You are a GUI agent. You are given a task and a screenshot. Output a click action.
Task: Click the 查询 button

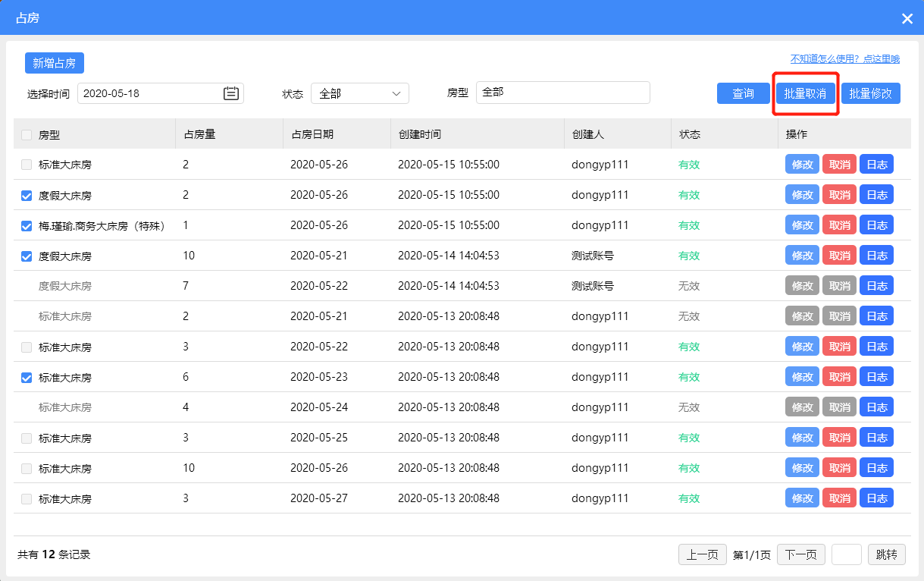[x=743, y=93]
